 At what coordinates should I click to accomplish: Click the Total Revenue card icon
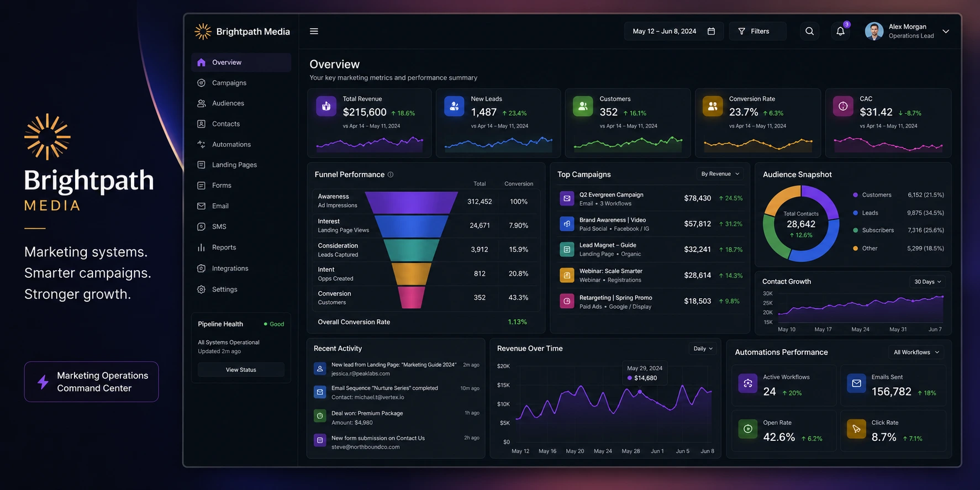[326, 106]
